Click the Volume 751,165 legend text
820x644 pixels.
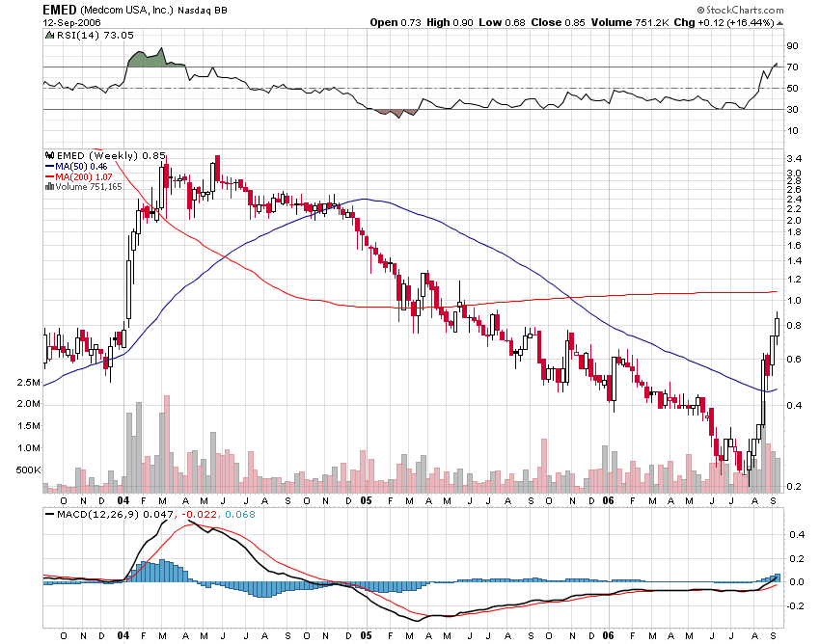click(89, 187)
